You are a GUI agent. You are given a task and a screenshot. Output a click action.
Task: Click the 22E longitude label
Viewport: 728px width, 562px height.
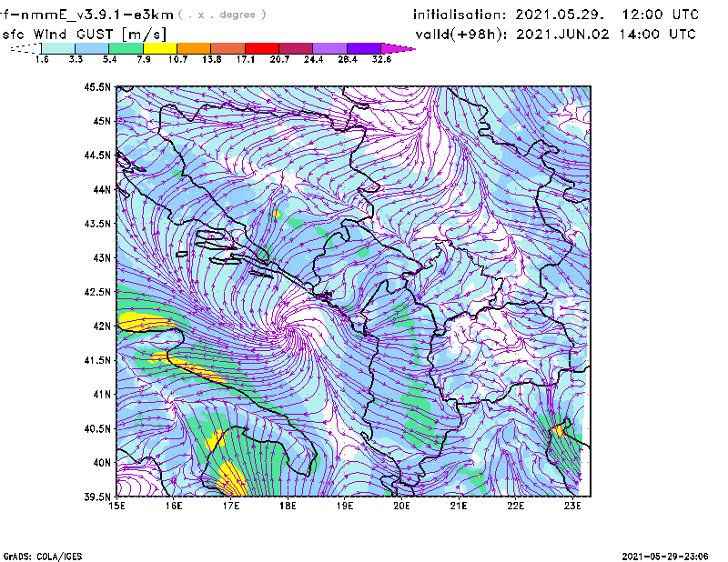(x=515, y=506)
